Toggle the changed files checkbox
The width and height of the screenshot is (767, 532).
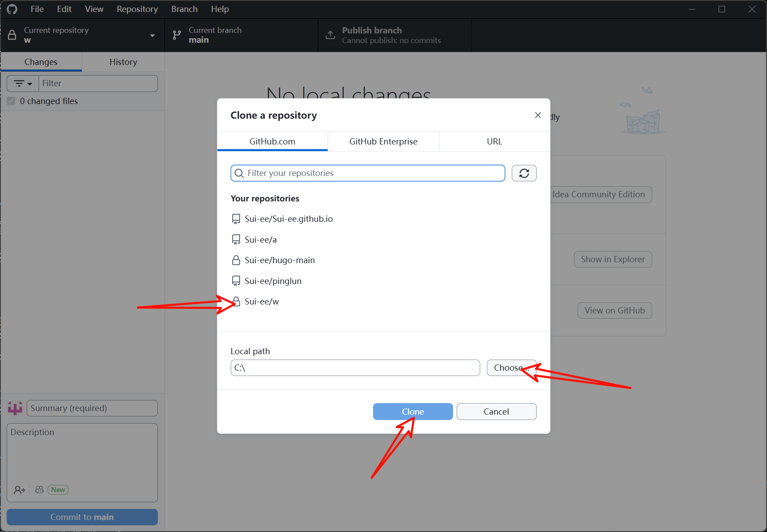[x=11, y=101]
